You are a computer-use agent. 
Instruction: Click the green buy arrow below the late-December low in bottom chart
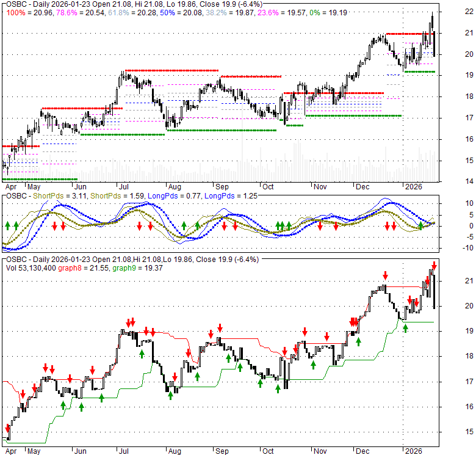(405, 329)
